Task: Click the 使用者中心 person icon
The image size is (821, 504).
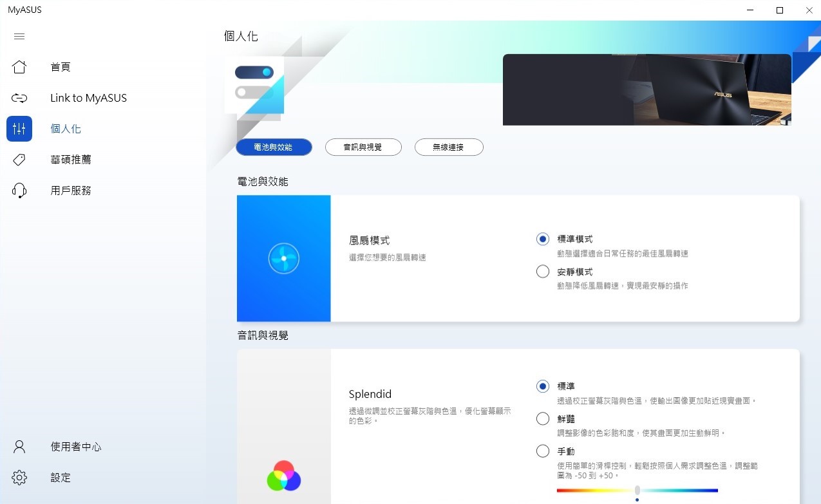Action: 19,447
